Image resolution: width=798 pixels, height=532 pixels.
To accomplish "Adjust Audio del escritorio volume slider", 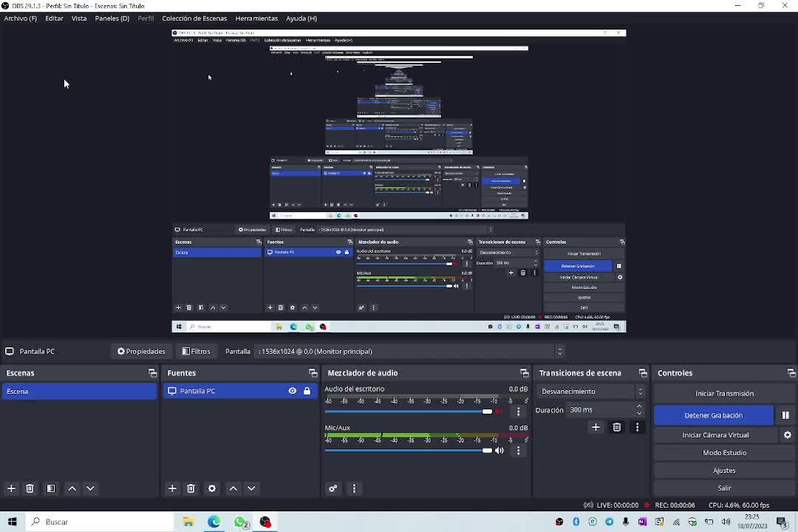I will 408,412.
